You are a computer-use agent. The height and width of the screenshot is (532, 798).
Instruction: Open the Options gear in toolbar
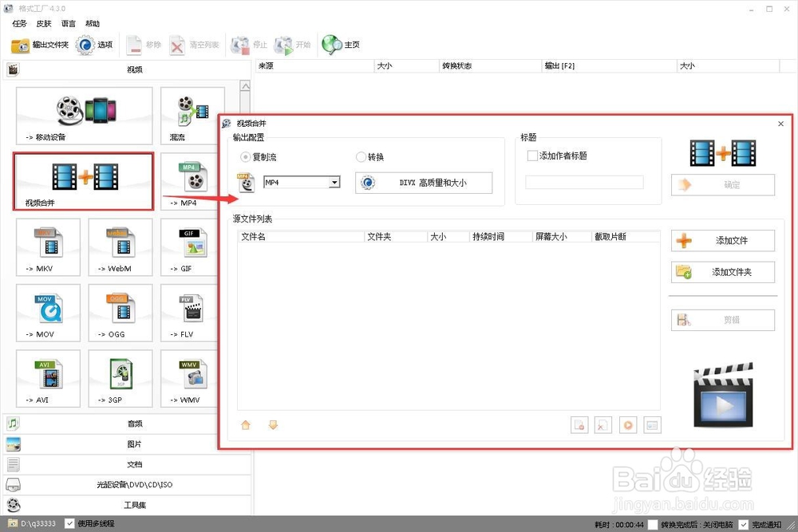click(94, 45)
